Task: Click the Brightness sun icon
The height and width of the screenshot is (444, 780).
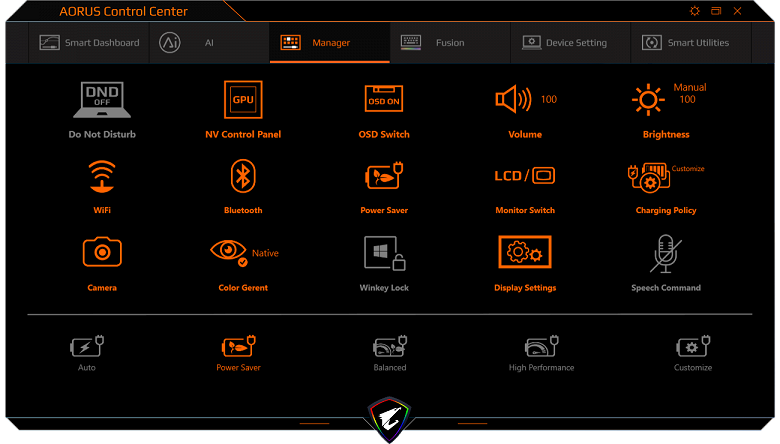Action: (648, 99)
